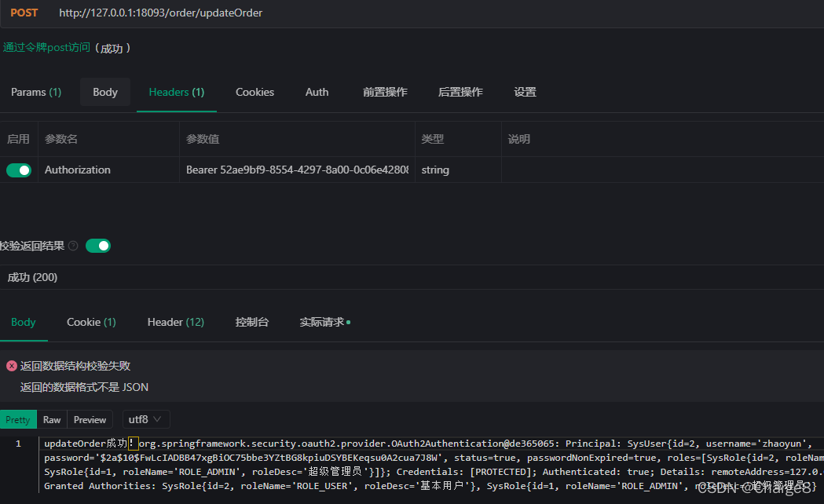Click the 参数值 column header
The height and width of the screenshot is (504, 824).
click(x=203, y=139)
